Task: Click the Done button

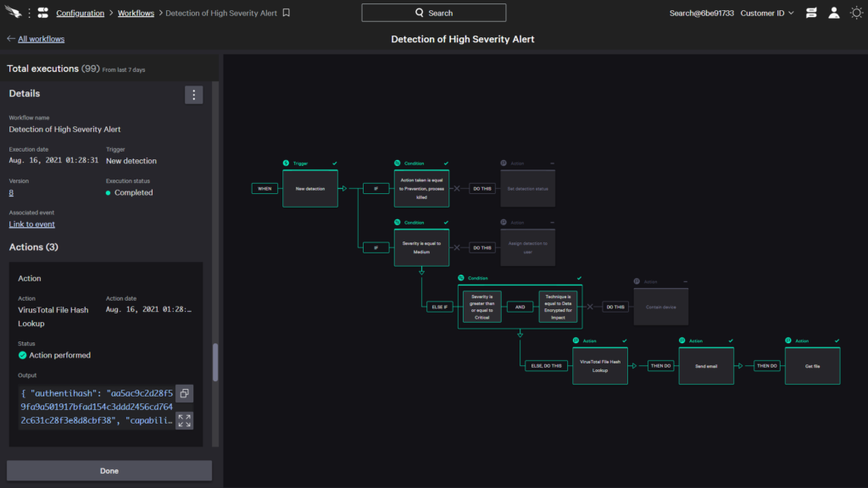Action: coord(108,470)
